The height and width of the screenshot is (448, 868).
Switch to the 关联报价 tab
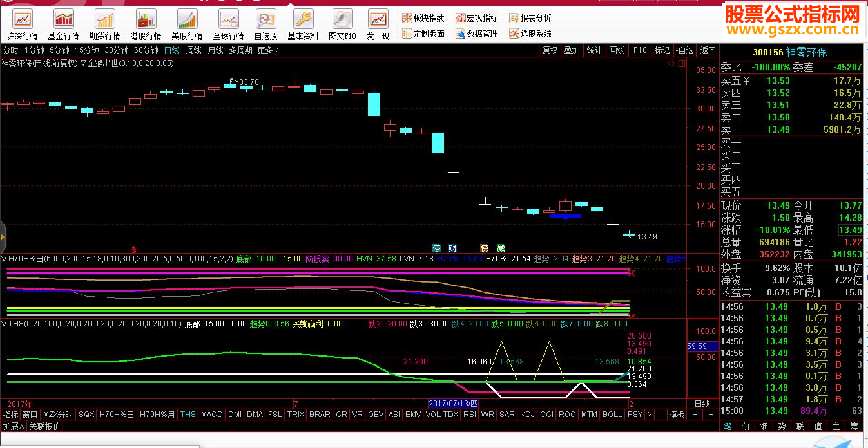click(45, 425)
